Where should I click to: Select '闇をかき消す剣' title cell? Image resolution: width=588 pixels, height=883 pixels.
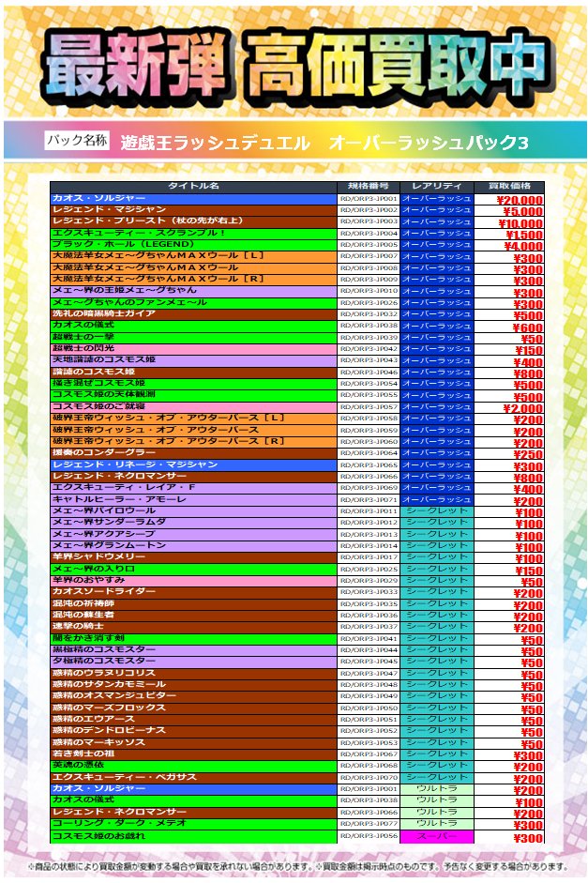tap(193, 639)
